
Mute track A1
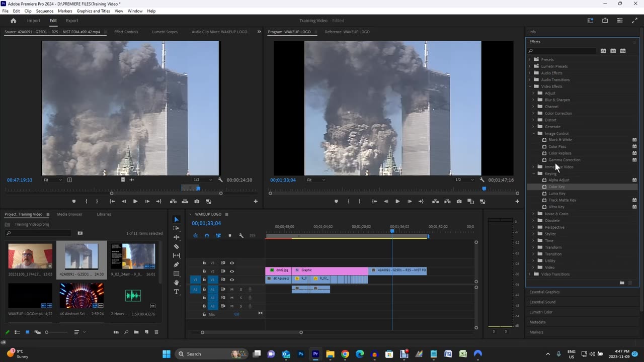tap(232, 289)
